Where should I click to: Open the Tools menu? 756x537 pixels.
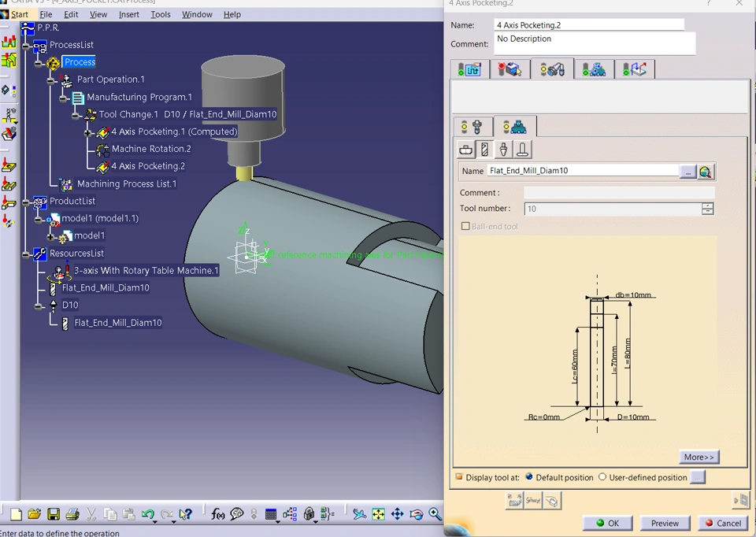(x=160, y=14)
